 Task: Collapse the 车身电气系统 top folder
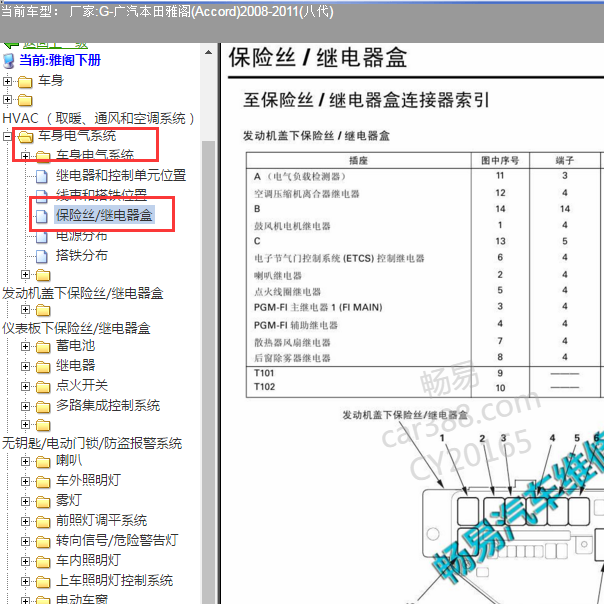coord(7,136)
